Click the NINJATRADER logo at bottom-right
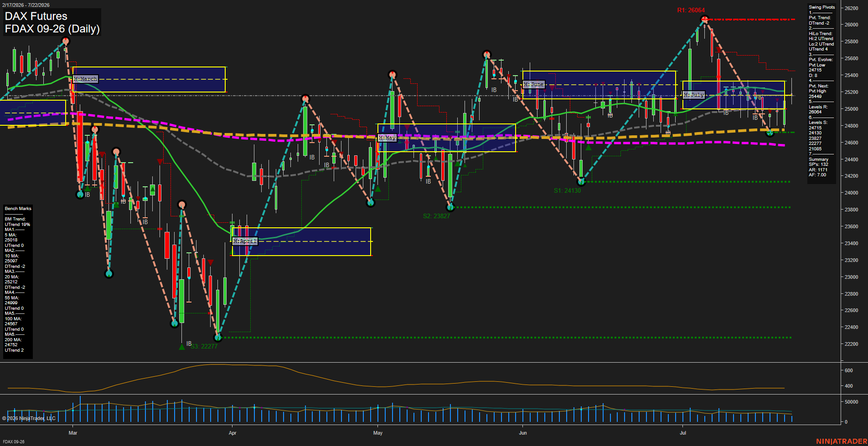Viewport: 868px width, 446px height. (842, 441)
